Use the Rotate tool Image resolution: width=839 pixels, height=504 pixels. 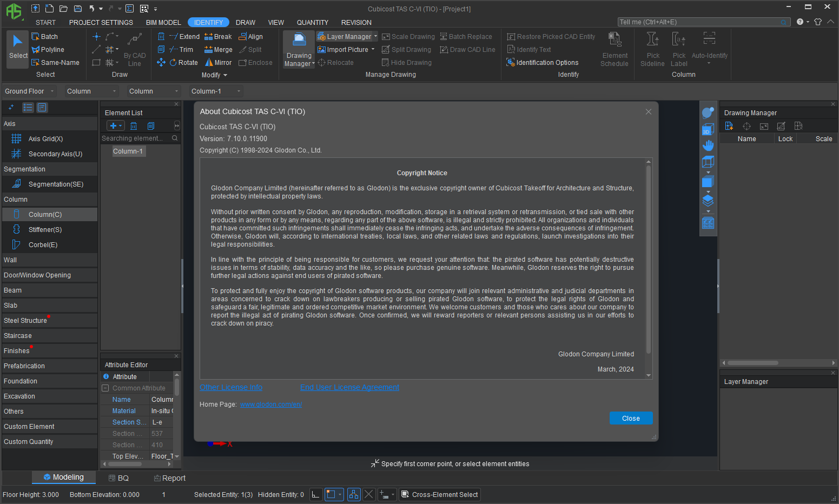tap(184, 63)
